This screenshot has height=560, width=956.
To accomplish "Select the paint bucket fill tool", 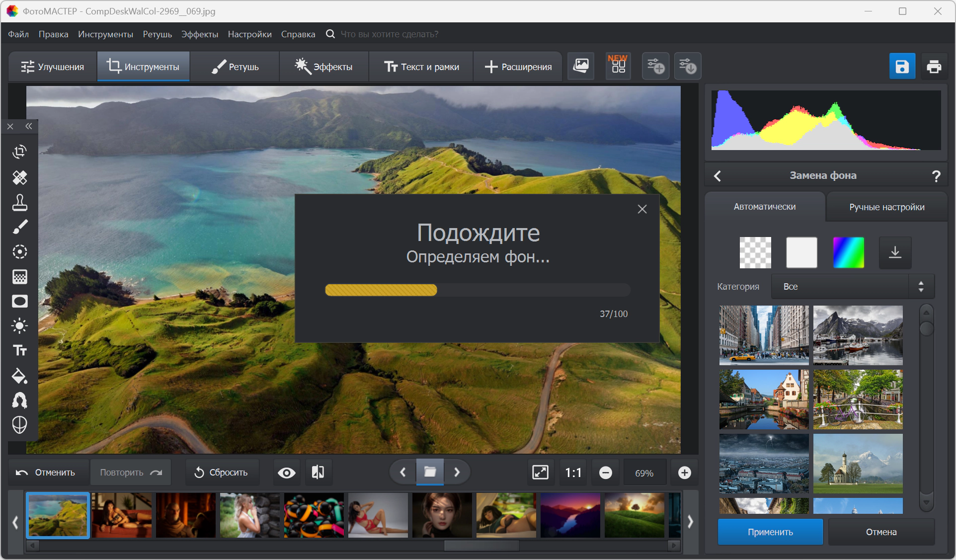I will click(19, 376).
